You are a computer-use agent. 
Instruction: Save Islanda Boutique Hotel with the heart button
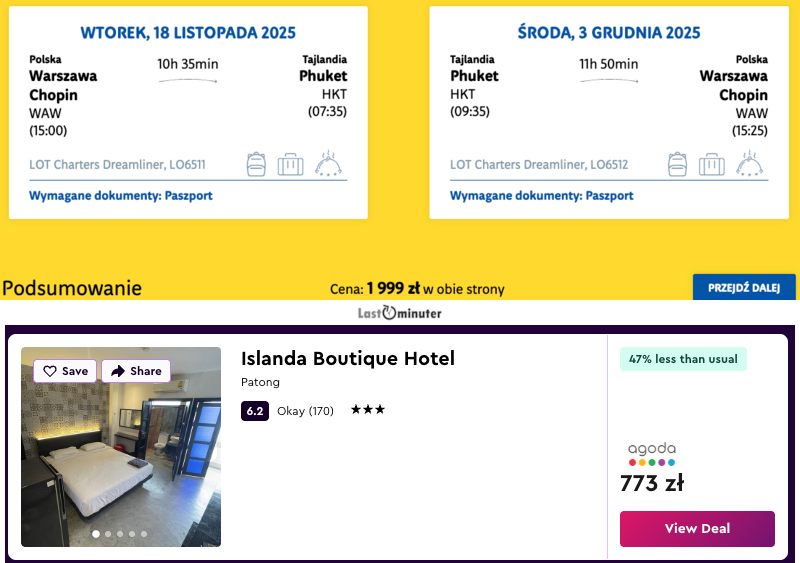coord(65,371)
